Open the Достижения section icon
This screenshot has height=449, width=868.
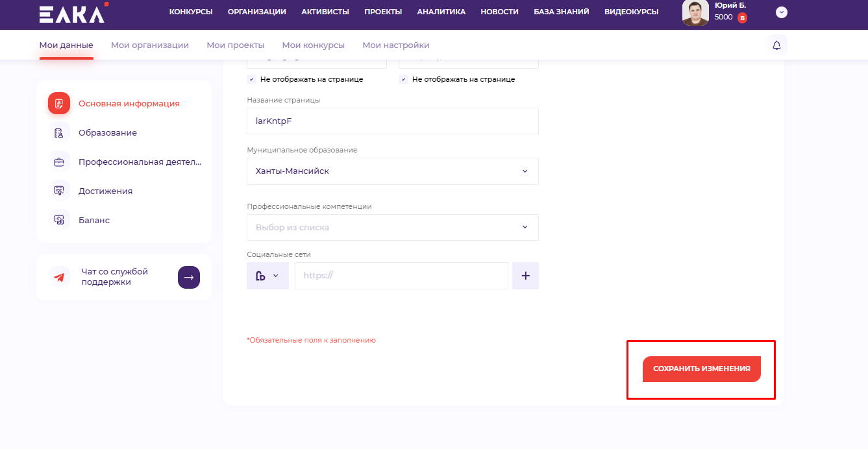pos(59,191)
